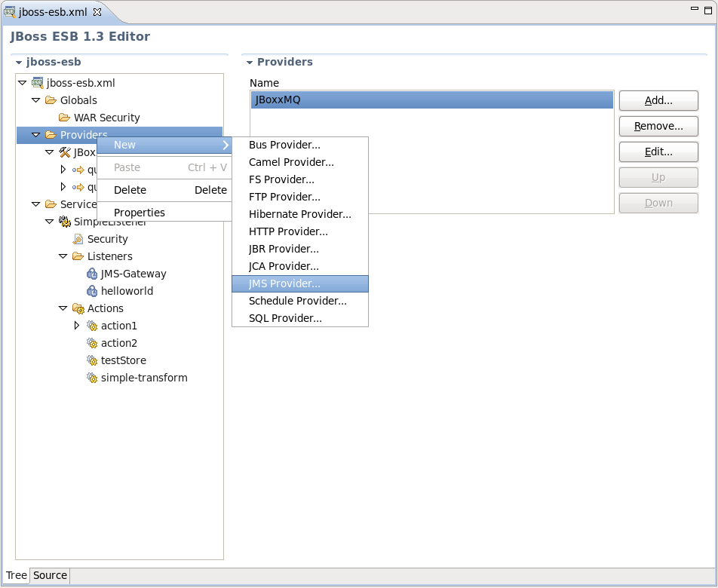Viewport: 718px width, 588px height.
Task: Click the testStore action icon
Action: point(92,360)
